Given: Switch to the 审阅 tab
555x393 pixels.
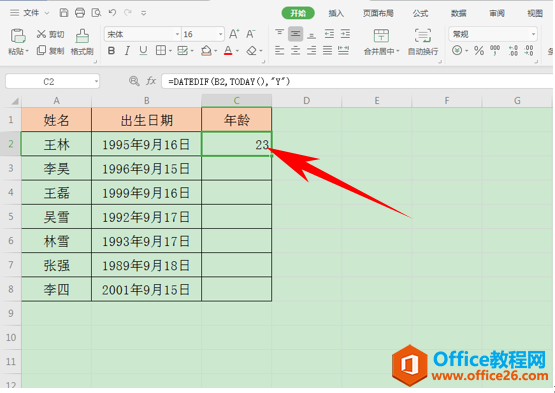Looking at the screenshot, I should pos(497,13).
